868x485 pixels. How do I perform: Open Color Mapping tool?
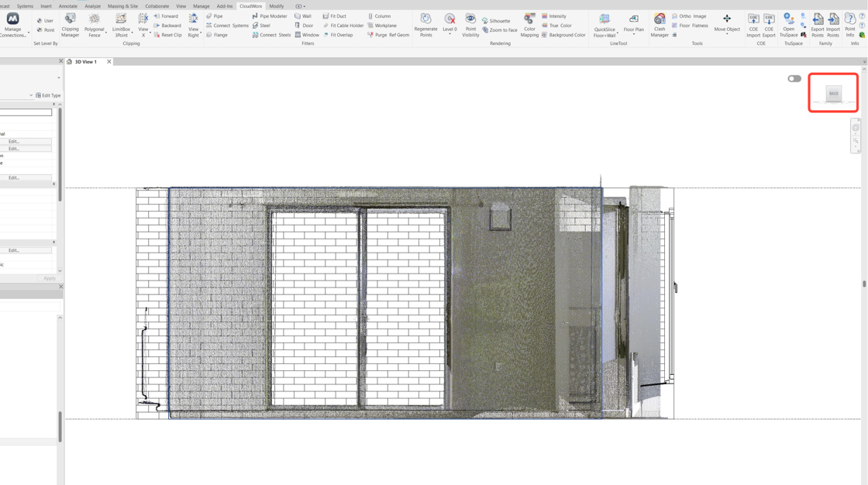(529, 26)
